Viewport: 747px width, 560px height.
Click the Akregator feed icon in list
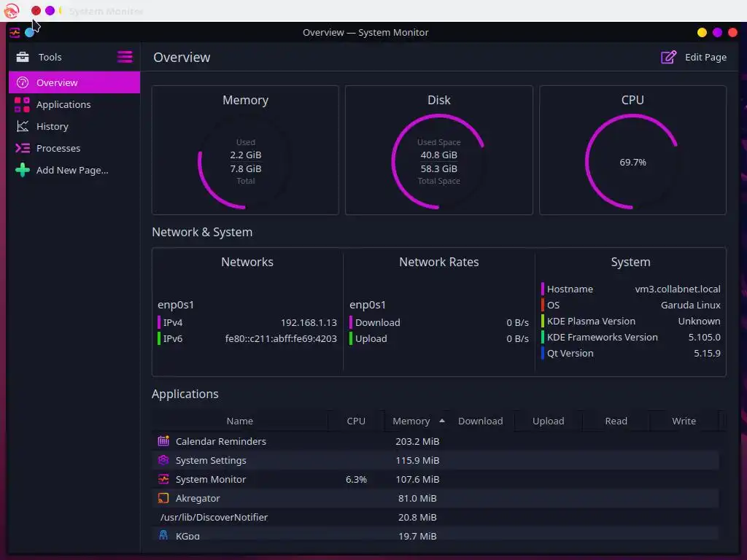[x=163, y=498]
